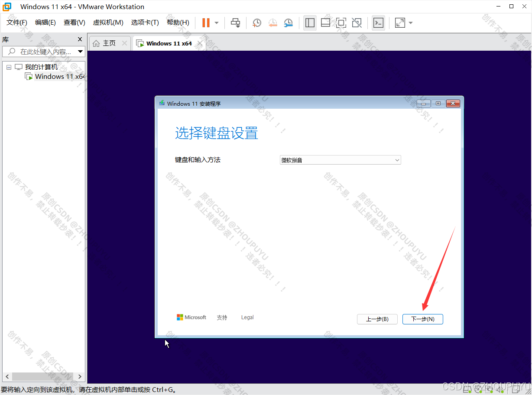Click the Send Ctrl+Alt+Del toolbar icon
532x395 pixels.
point(235,23)
